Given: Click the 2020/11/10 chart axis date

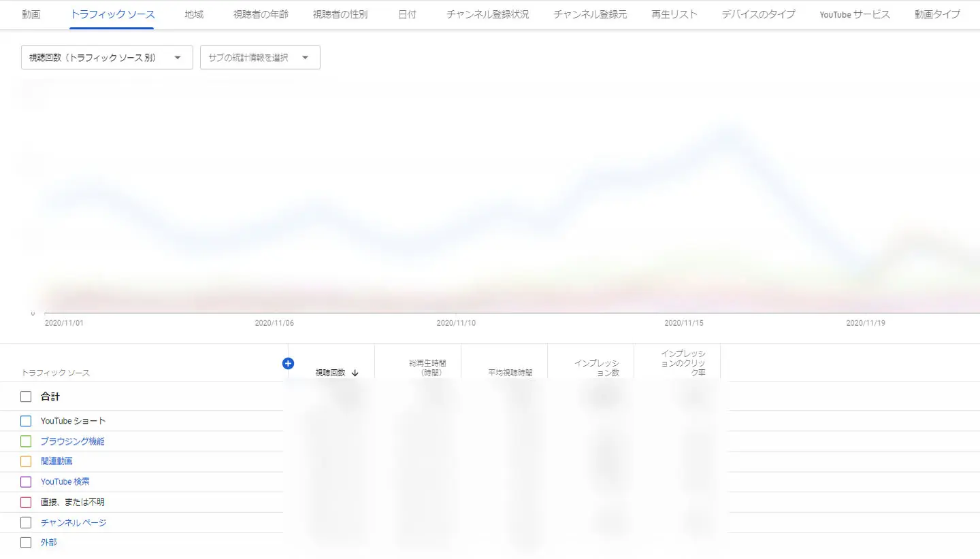Looking at the screenshot, I should click(456, 323).
